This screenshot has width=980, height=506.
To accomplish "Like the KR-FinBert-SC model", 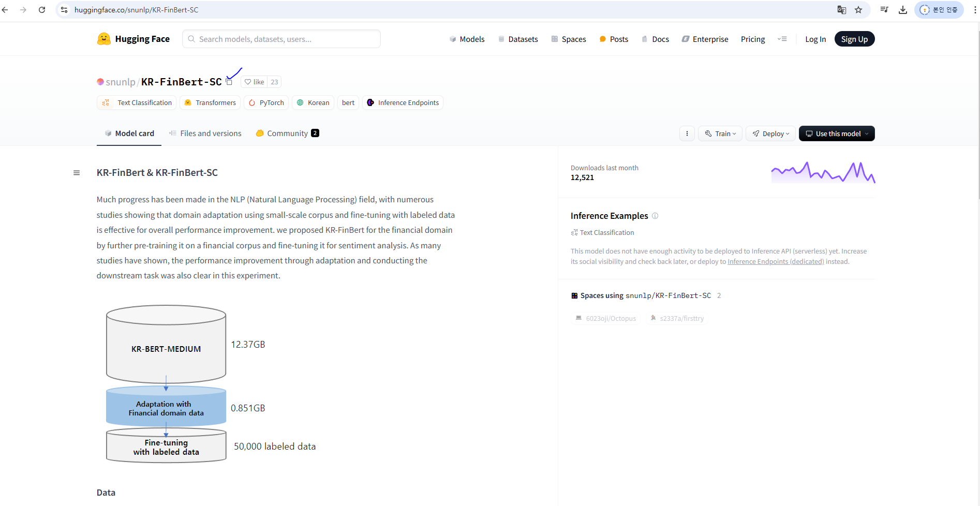I will [254, 82].
